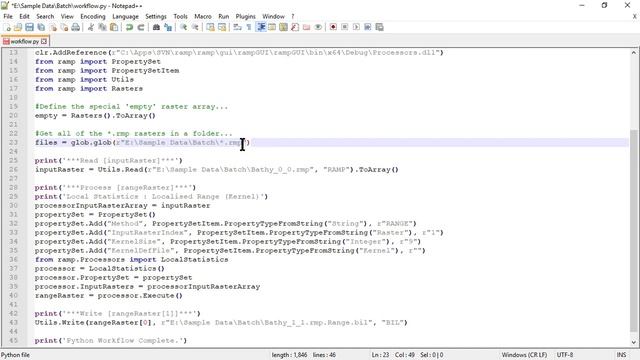The width and height of the screenshot is (640, 360).
Task: Click the vertical scrollbar down arrow
Action: pyautogui.click(x=633, y=342)
